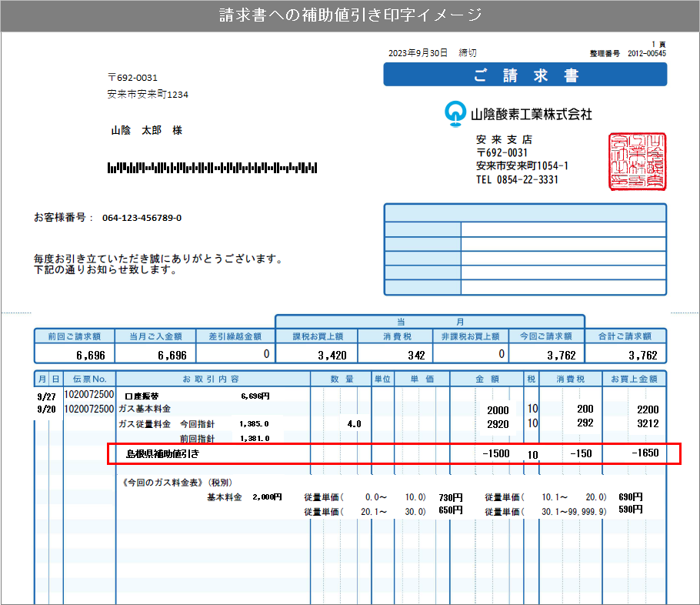Click the 当月 section header above tax columns

(x=429, y=320)
